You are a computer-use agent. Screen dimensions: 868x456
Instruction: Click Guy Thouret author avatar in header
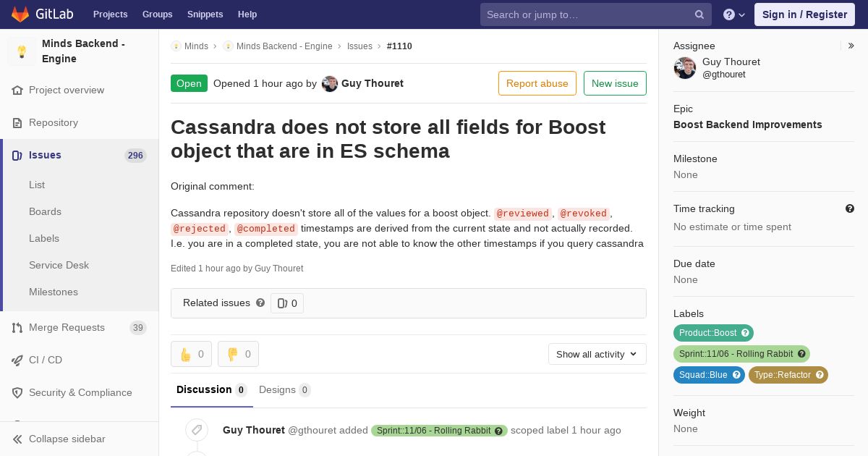330,83
